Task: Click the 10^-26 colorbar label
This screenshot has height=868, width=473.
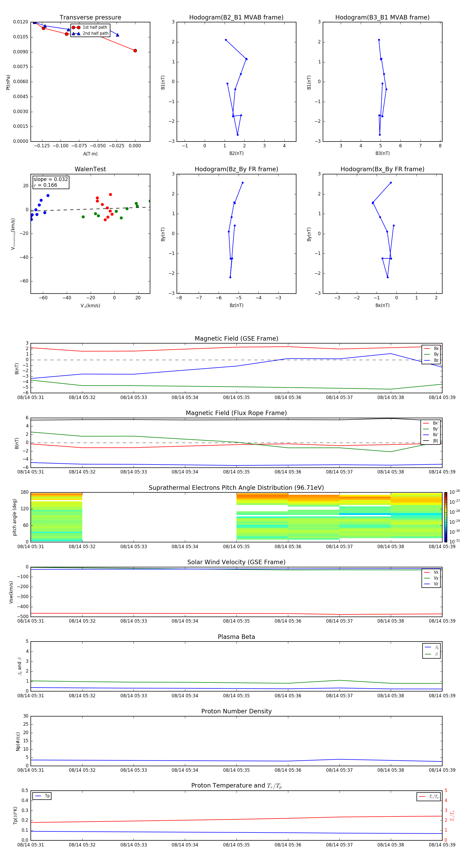Action: click(454, 492)
